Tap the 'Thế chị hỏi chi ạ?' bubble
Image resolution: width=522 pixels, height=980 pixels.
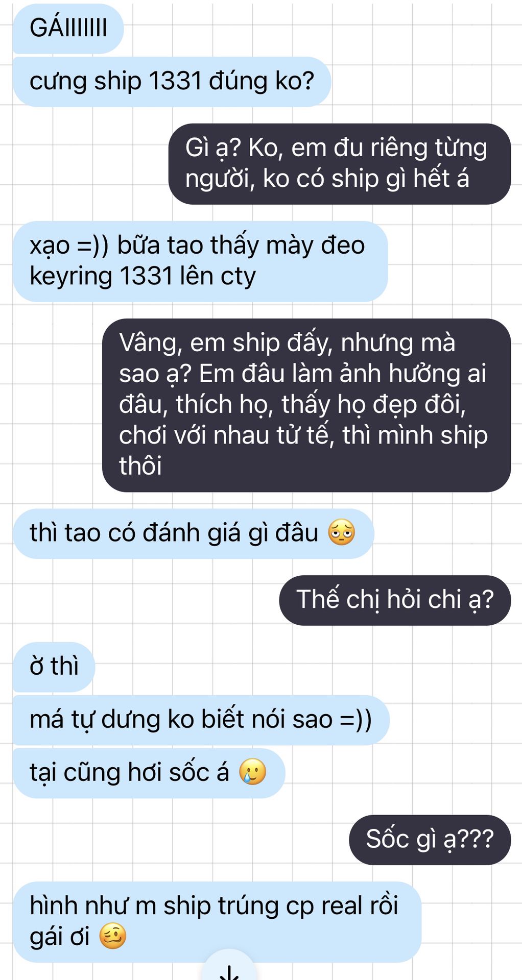395,600
